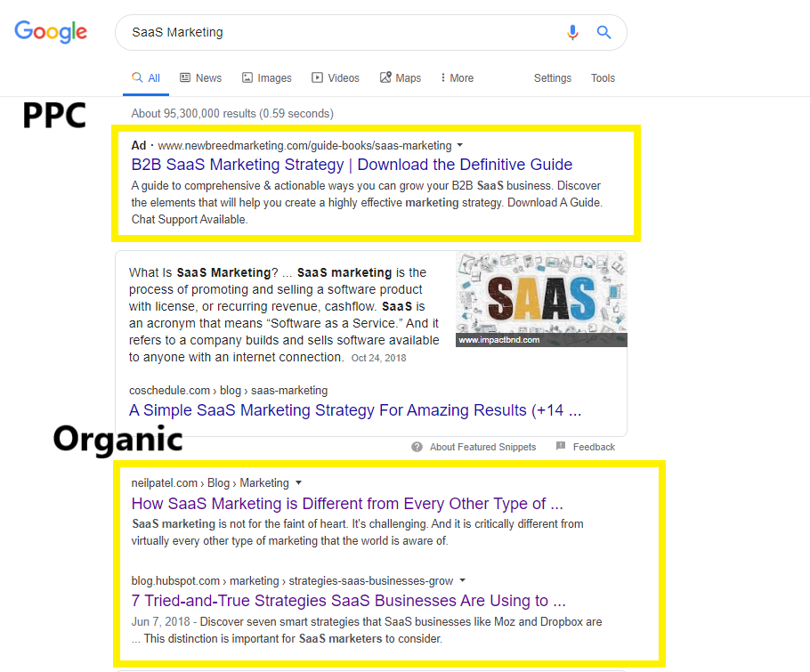Viewport: 810px width, 672px height.
Task: Open the B2B SaaS Marketing Strategy ad link
Action: click(x=352, y=165)
